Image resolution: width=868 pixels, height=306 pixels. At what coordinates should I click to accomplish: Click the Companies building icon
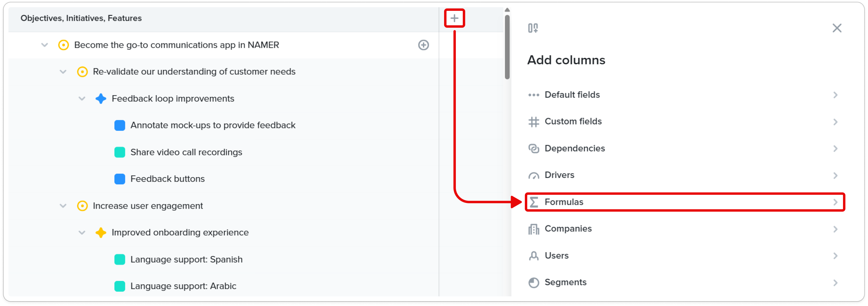tap(533, 229)
